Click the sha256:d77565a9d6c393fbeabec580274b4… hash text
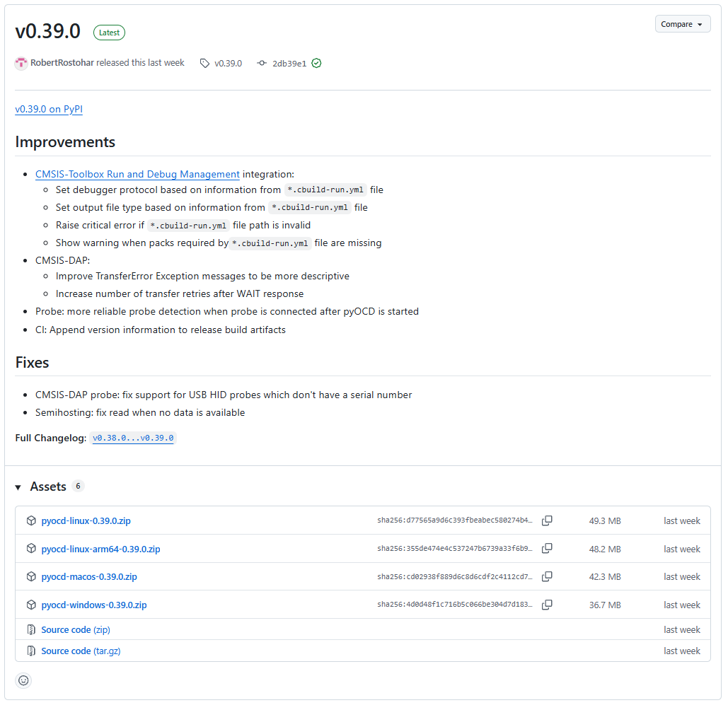Viewport: 728px width, 710px height. tap(454, 520)
